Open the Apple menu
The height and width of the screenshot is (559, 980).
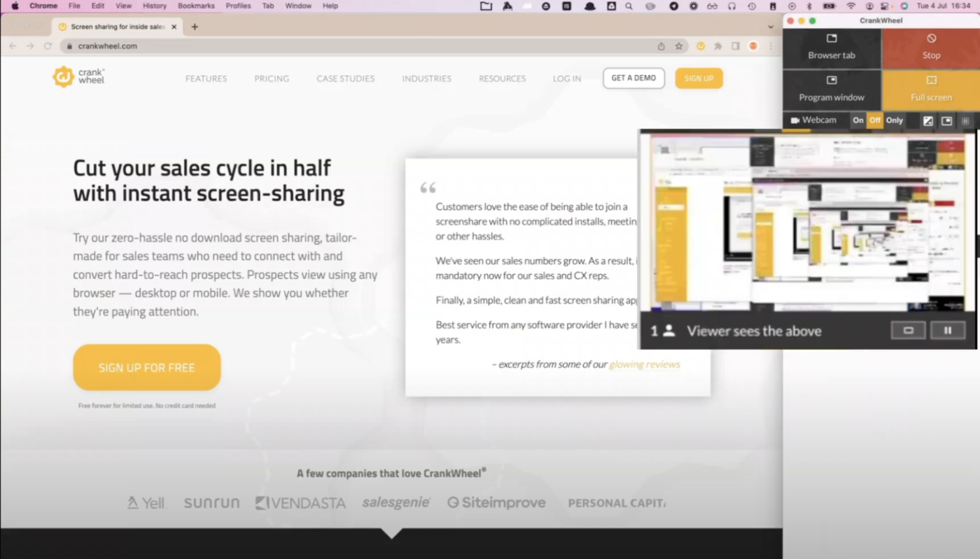click(x=15, y=6)
